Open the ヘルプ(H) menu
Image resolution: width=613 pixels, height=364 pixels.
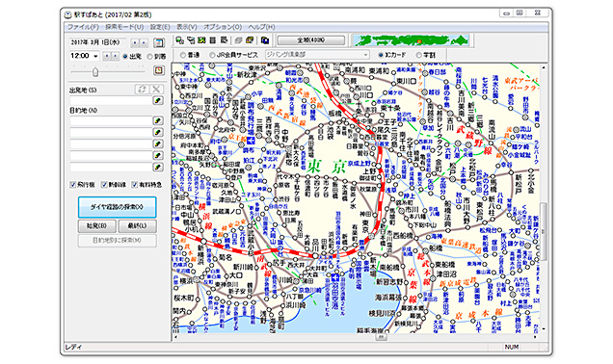(x=261, y=27)
